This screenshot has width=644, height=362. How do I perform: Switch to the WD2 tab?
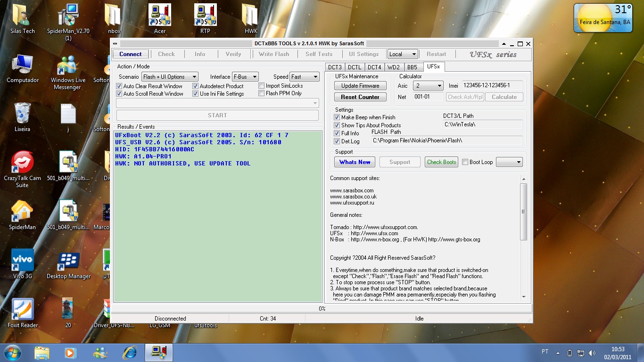(x=394, y=67)
